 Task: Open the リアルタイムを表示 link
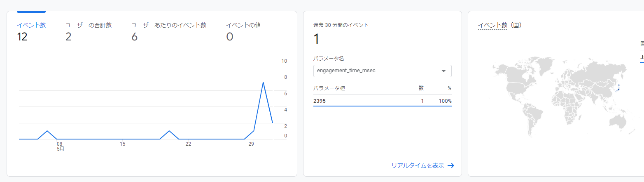418,165
